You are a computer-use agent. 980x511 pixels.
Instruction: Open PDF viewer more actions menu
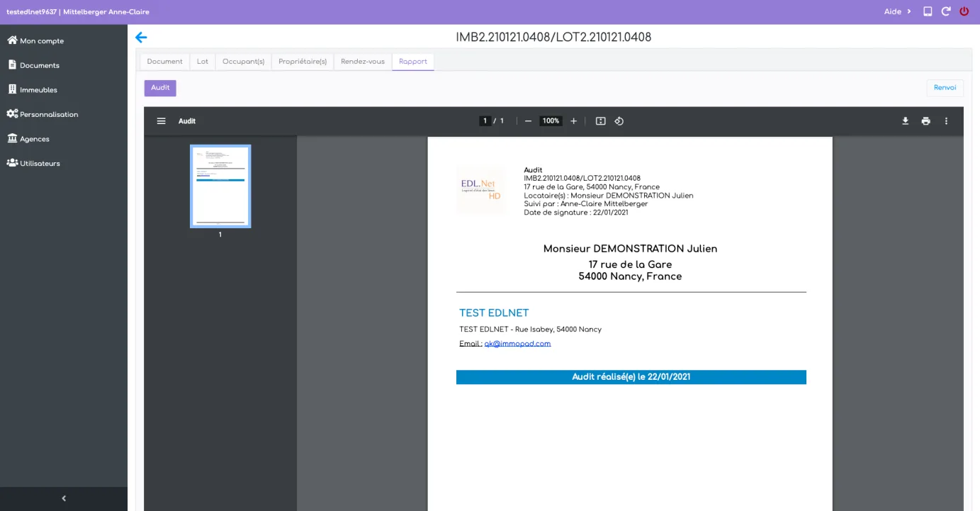(946, 121)
